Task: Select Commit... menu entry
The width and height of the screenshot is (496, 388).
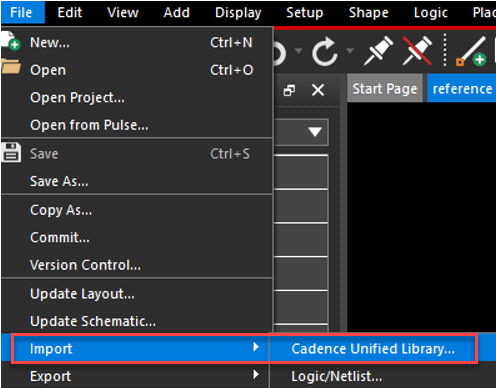Action: pos(137,238)
